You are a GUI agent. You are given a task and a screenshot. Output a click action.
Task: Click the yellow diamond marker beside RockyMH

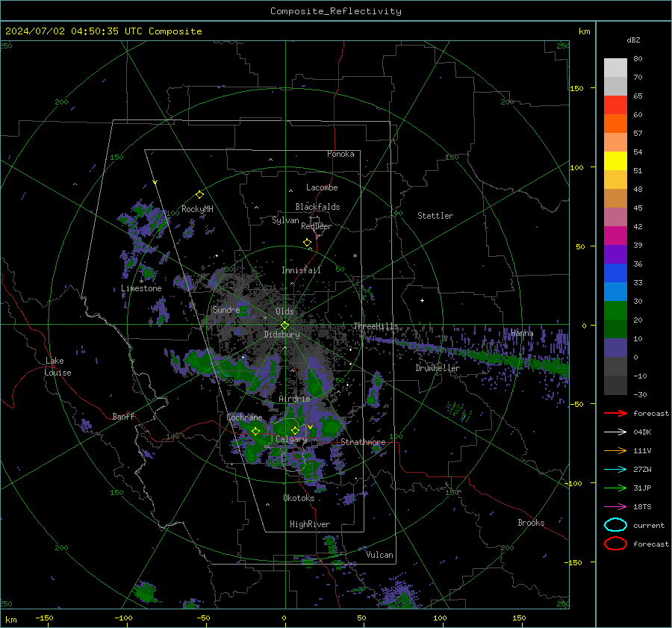coord(199,195)
